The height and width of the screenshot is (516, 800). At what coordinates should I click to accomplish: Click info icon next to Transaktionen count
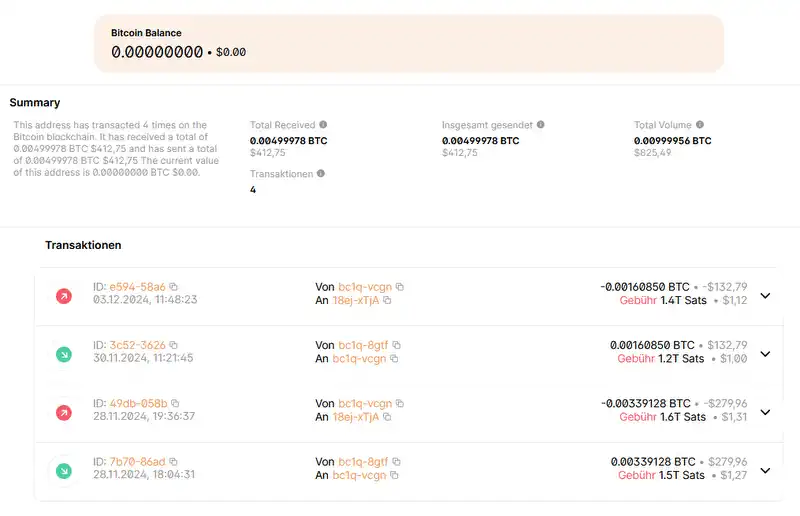click(x=320, y=174)
